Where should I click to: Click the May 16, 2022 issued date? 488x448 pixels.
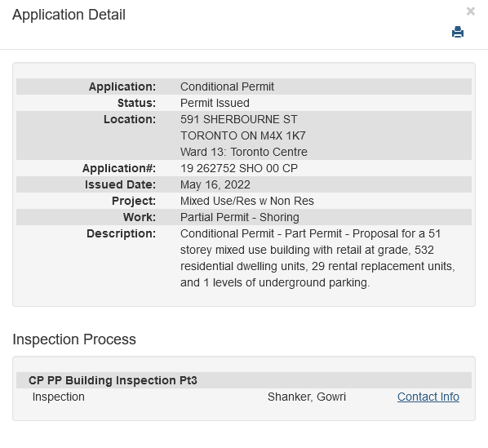pos(215,184)
